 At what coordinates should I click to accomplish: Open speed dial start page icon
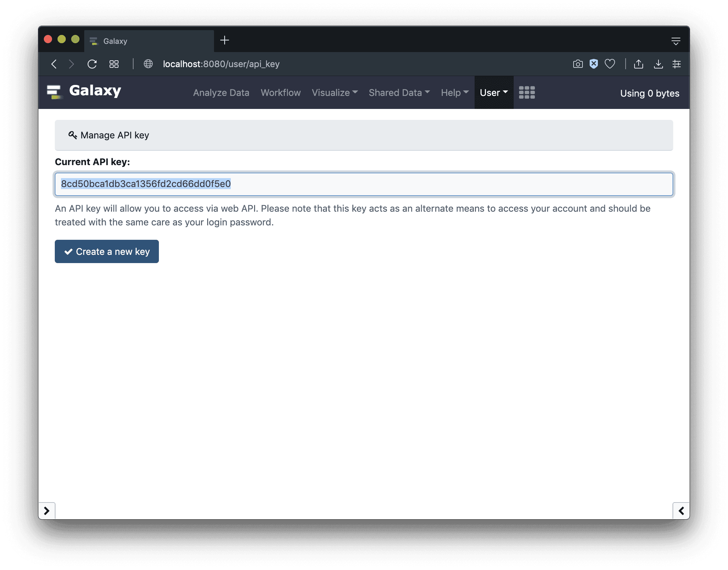pyautogui.click(x=114, y=64)
